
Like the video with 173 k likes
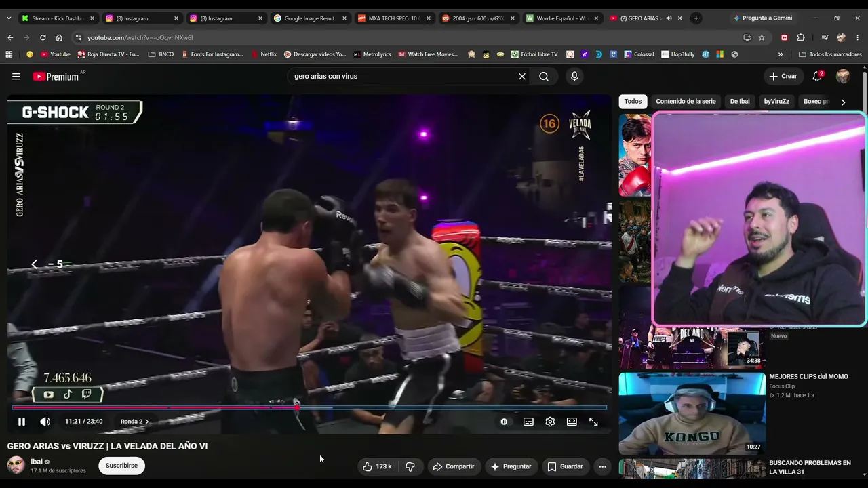coord(377,466)
